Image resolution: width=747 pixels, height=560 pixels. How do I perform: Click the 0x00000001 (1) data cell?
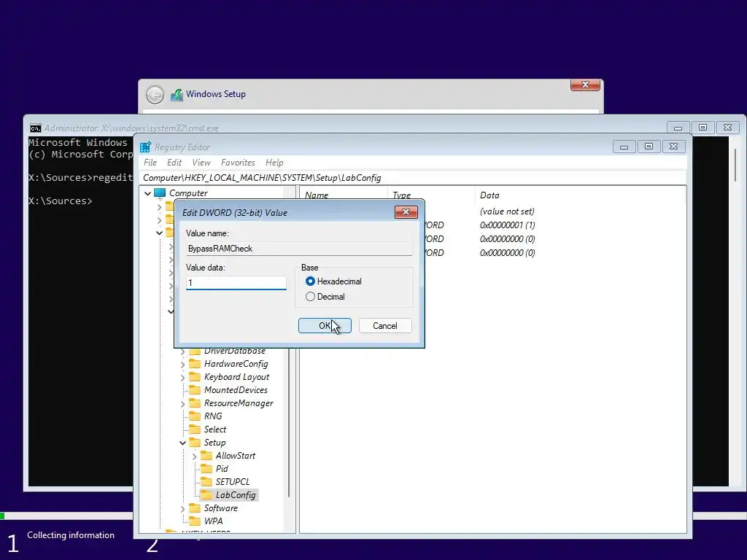(508, 225)
